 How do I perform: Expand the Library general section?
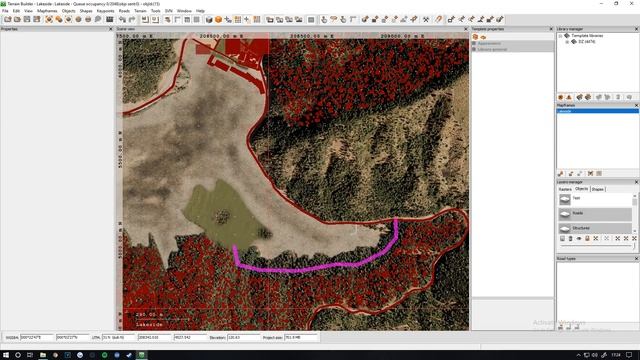point(474,49)
